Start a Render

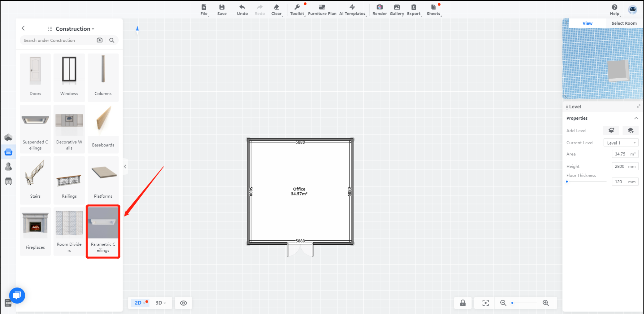pos(379,10)
